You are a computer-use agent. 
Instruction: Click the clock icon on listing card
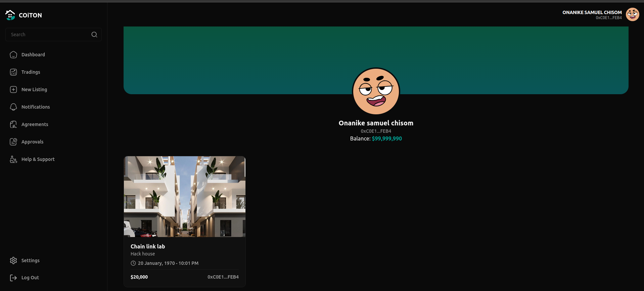tap(133, 263)
